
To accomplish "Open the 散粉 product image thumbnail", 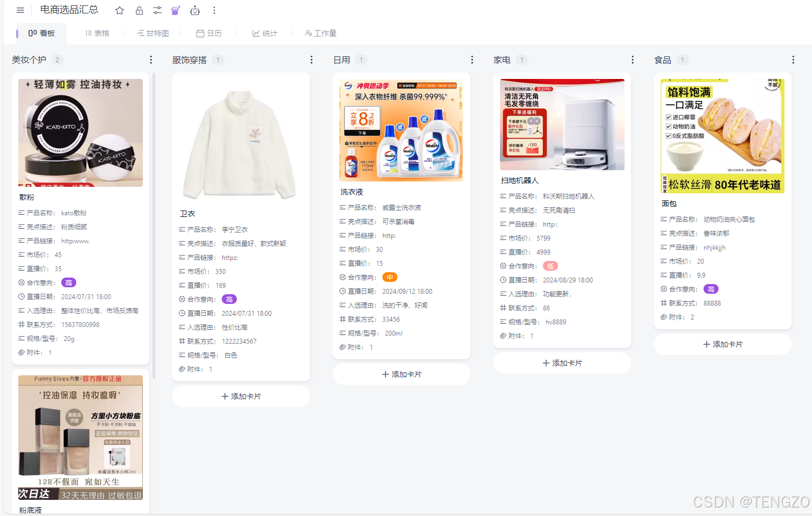I will (81, 133).
